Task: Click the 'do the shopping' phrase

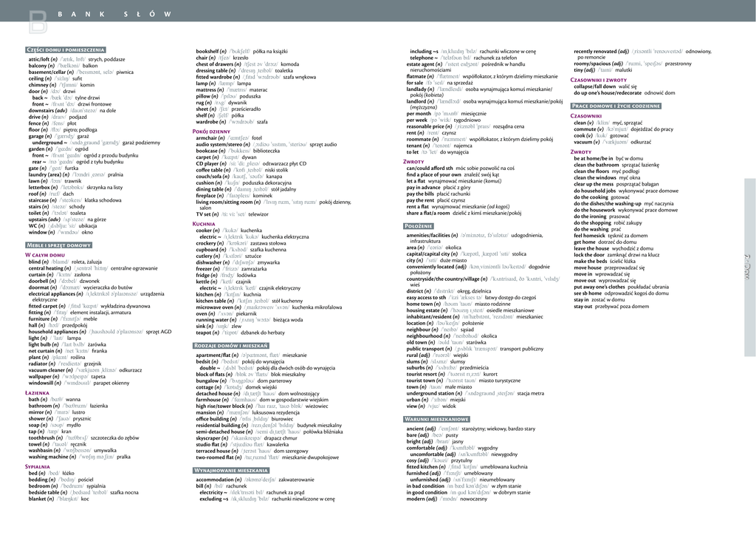Action: click(x=593, y=222)
